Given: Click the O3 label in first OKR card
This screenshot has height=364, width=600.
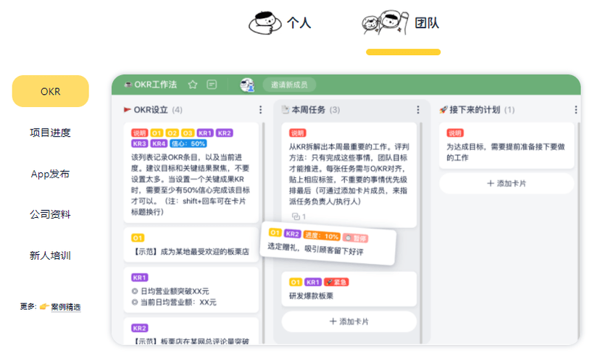Looking at the screenshot, I should coord(188,133).
